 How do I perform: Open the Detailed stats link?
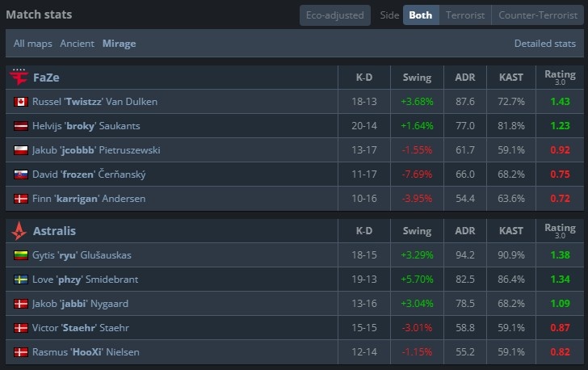(x=544, y=44)
